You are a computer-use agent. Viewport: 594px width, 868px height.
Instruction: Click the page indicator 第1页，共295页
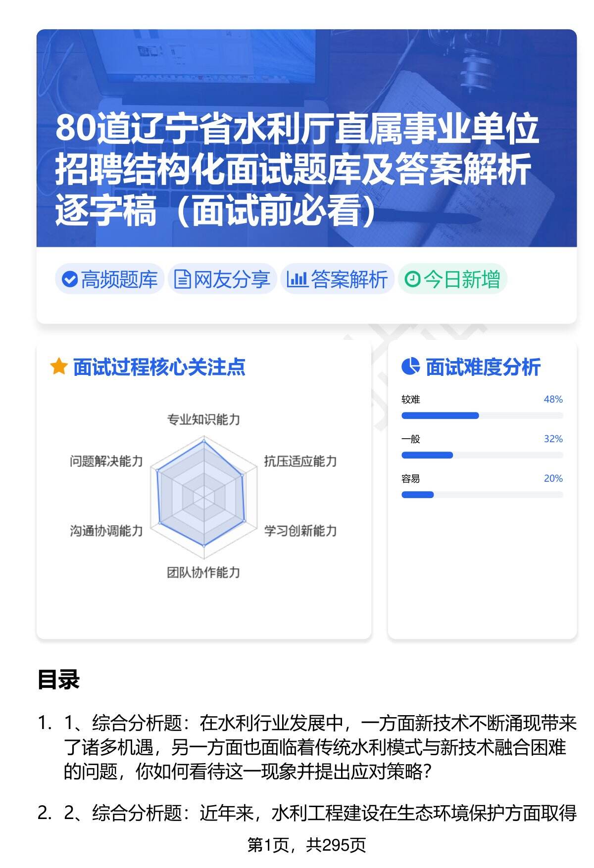tap(306, 845)
